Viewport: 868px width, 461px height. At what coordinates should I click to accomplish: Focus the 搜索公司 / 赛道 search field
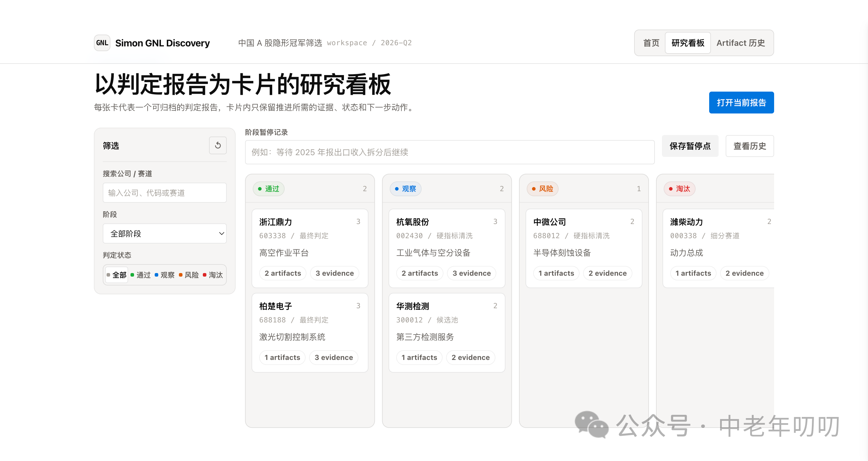point(164,193)
